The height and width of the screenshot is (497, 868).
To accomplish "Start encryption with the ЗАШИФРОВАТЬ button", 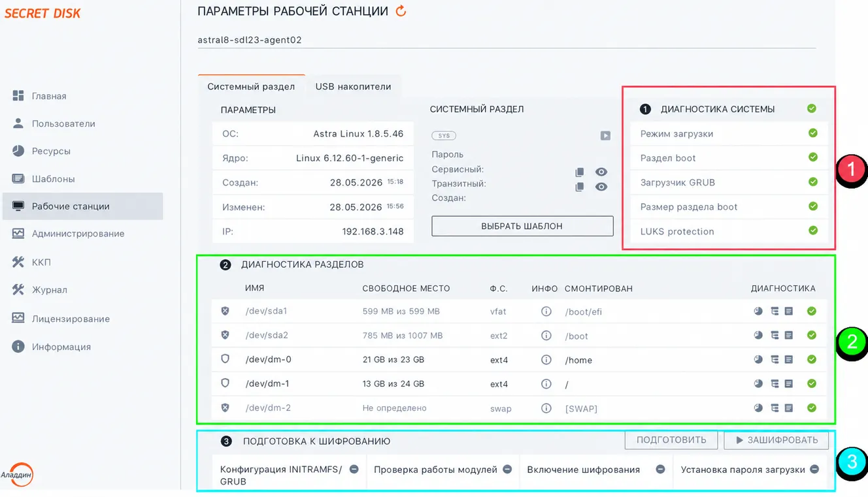I will point(776,440).
